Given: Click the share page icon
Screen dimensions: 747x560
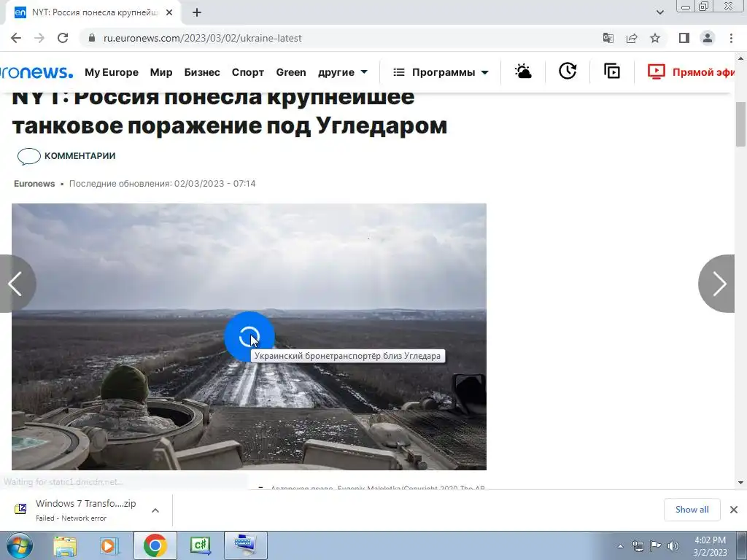Looking at the screenshot, I should click(x=632, y=38).
